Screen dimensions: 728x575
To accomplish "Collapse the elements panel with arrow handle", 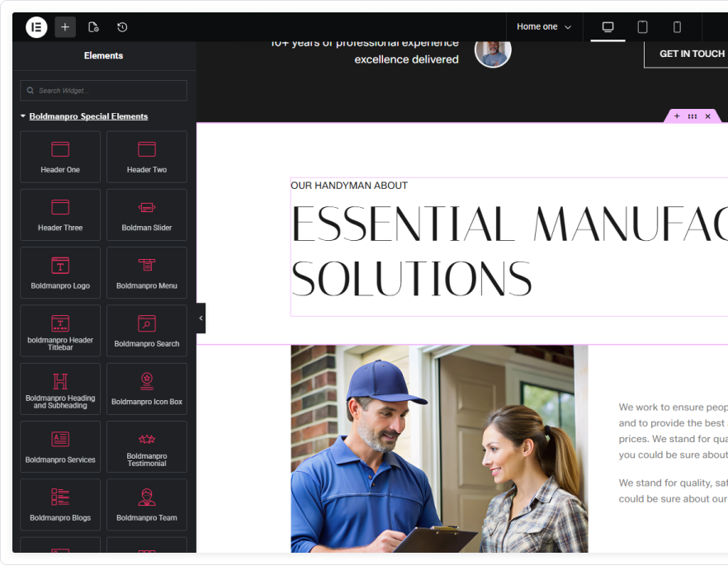I will click(201, 318).
